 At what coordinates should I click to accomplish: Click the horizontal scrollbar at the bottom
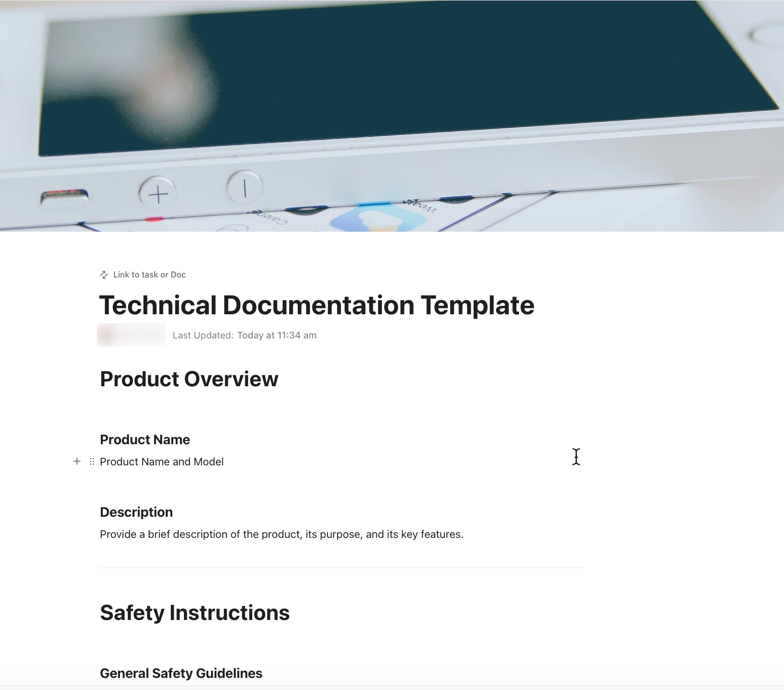click(392, 687)
